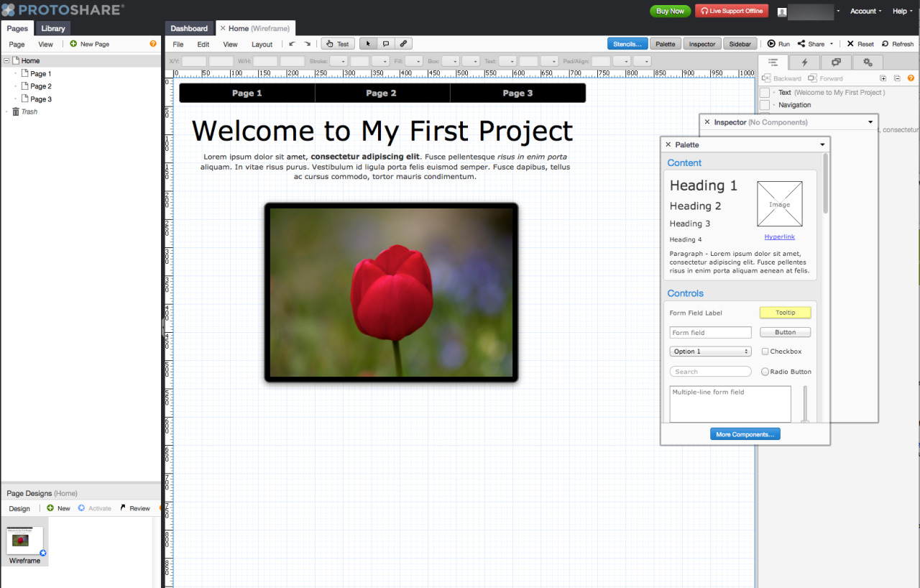Select the Radio Button in Palette
Screen dimensions: 920x588
click(765, 372)
